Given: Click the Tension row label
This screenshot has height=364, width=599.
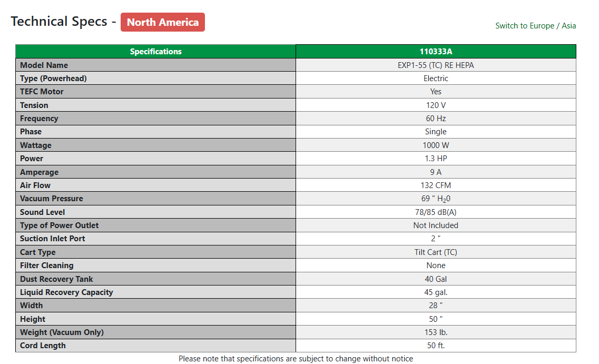Looking at the screenshot, I should pos(34,105).
